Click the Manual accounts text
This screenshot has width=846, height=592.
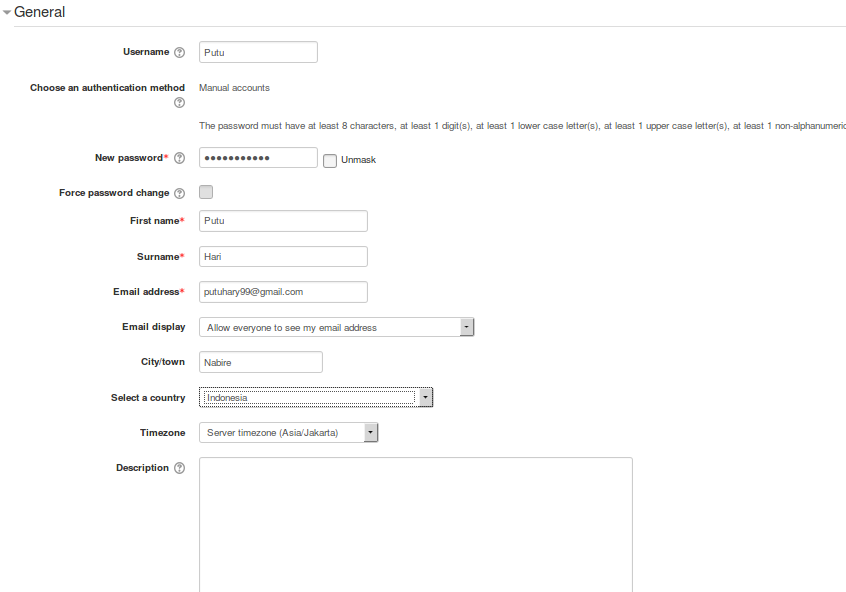pyautogui.click(x=234, y=87)
